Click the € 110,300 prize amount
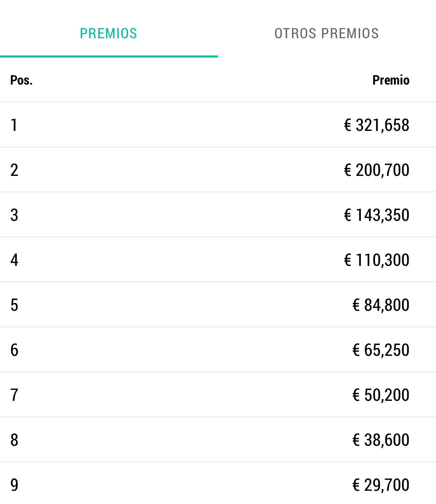This screenshot has width=436, height=504. pos(377,260)
